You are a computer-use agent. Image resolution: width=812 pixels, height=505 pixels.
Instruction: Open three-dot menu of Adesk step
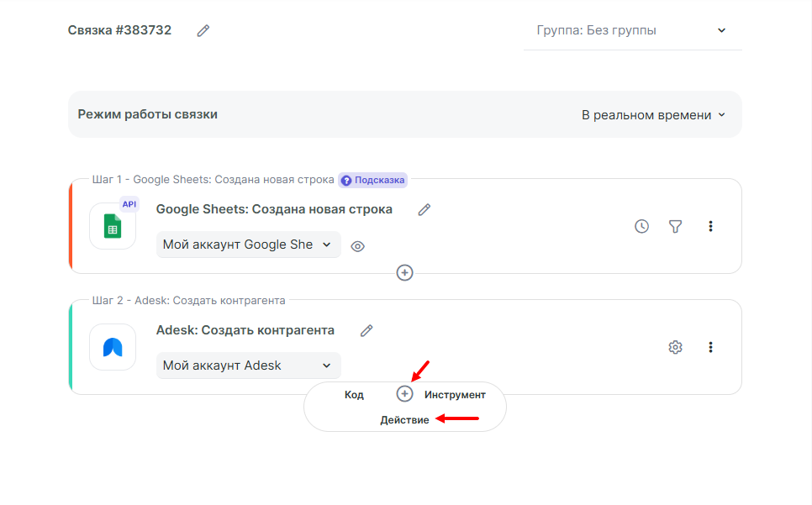click(710, 347)
